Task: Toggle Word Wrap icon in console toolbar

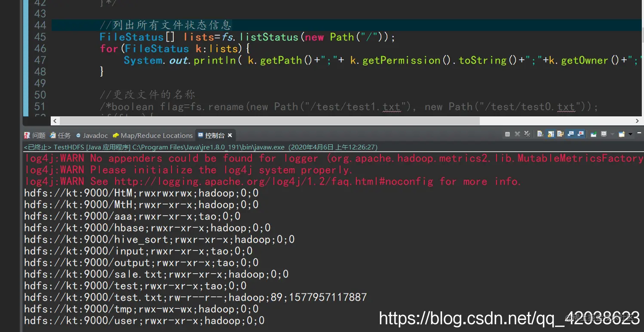Action: coord(560,134)
